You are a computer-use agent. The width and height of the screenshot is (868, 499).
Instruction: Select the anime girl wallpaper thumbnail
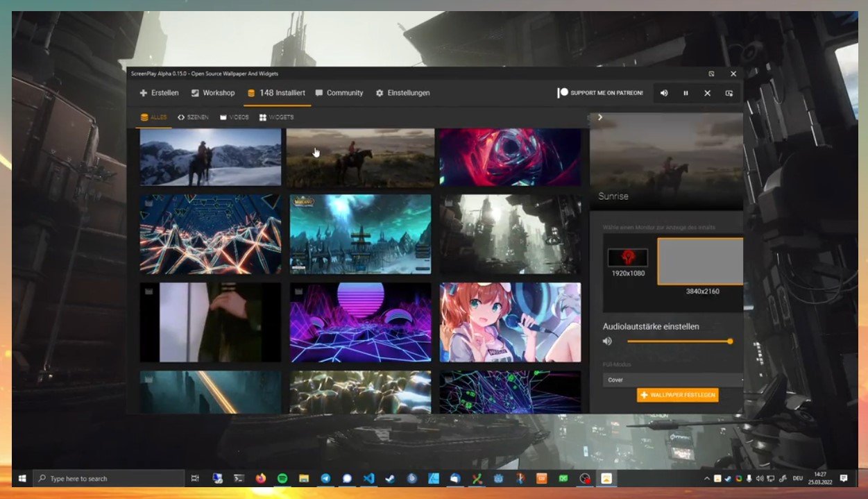(510, 322)
